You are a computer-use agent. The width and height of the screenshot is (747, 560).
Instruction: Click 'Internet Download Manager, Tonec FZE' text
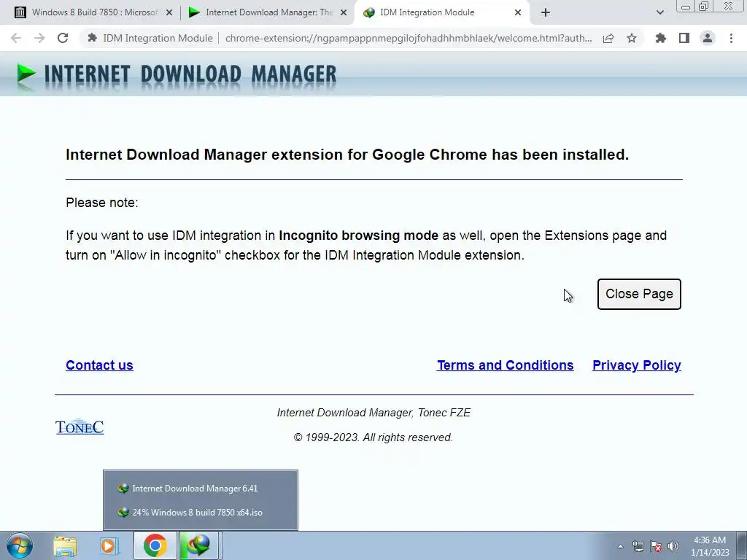(373, 413)
